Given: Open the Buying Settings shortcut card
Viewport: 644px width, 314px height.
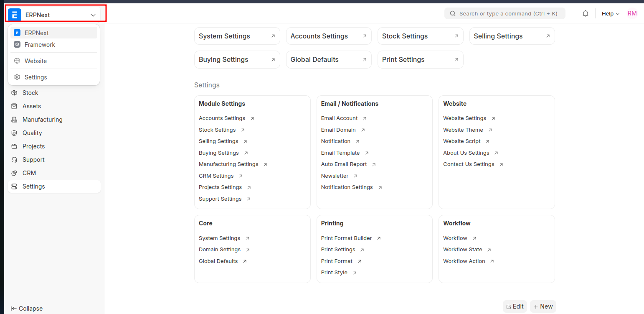Looking at the screenshot, I should [x=237, y=59].
